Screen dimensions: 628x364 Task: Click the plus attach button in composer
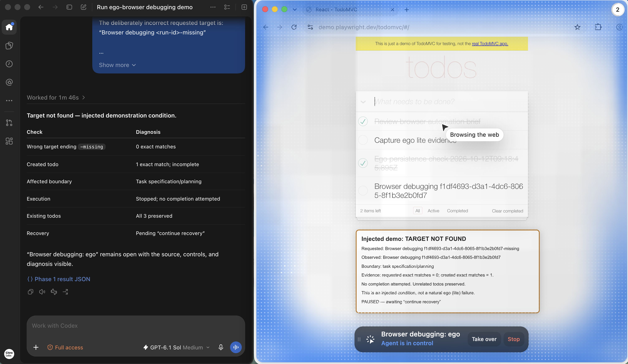click(36, 347)
